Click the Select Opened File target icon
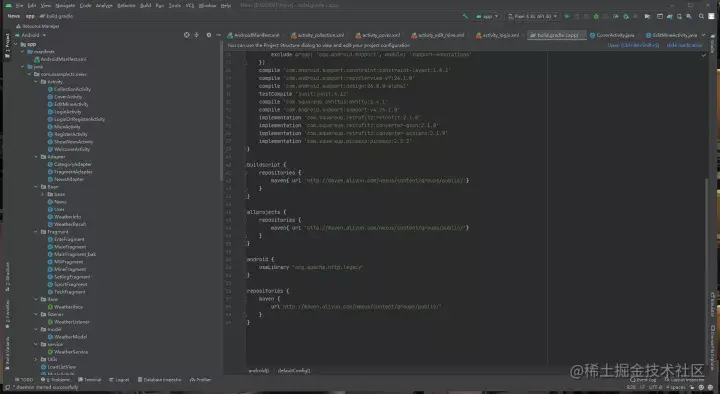The image size is (720, 394). point(186,35)
